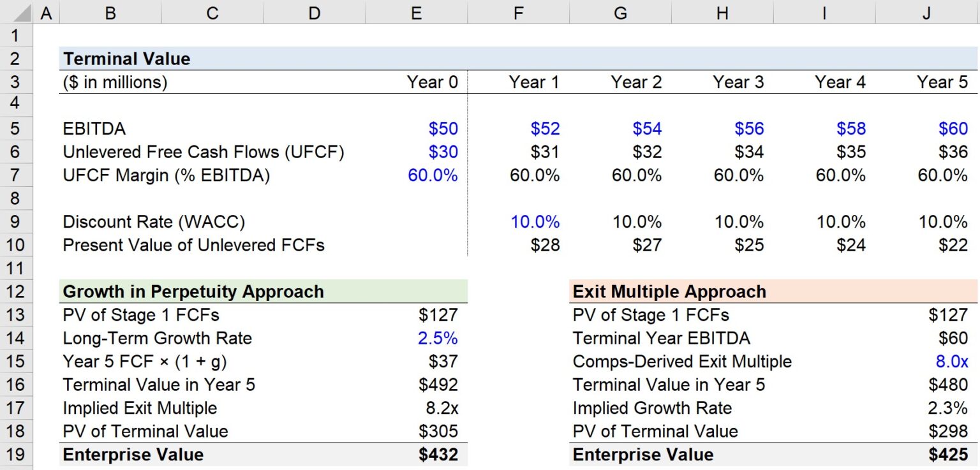The height and width of the screenshot is (470, 980).
Task: Select row header 5
Action: (x=17, y=128)
